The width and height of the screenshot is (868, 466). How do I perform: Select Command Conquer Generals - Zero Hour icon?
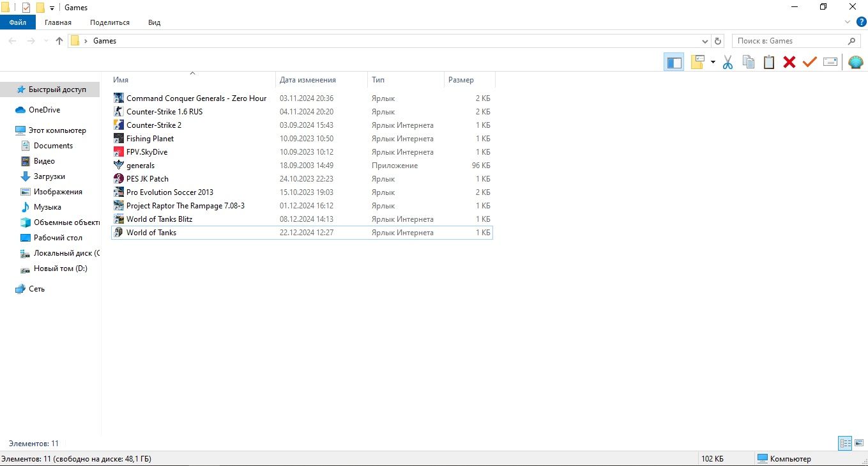(x=118, y=98)
